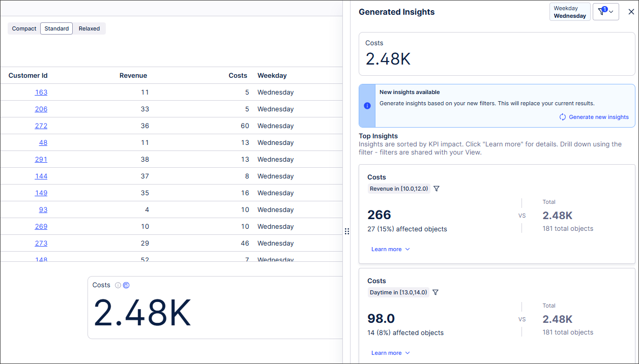The width and height of the screenshot is (639, 364).
Task: Close the Generated Insights panel
Action: point(631,12)
